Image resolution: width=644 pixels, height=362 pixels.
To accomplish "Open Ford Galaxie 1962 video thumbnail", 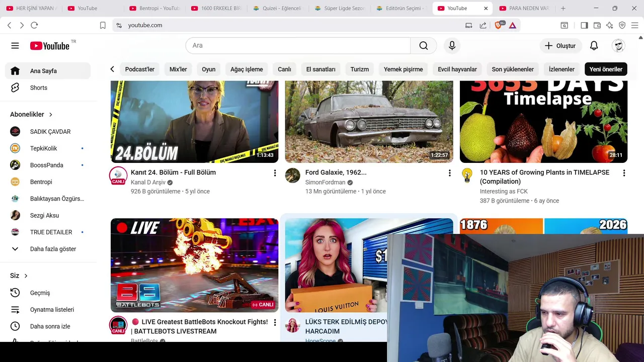I will point(369,121).
